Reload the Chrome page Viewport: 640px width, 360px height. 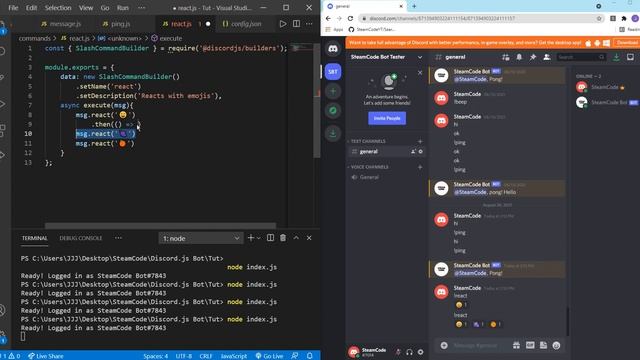[350, 18]
